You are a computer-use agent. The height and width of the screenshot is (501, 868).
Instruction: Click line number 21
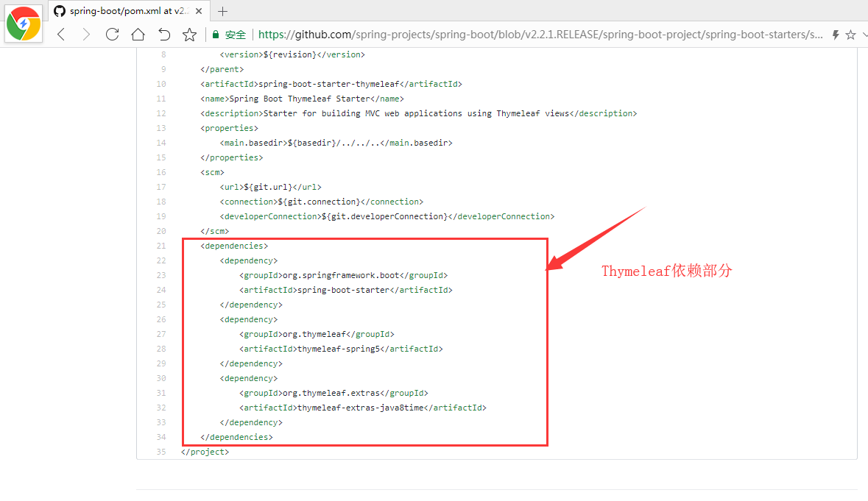(x=161, y=246)
